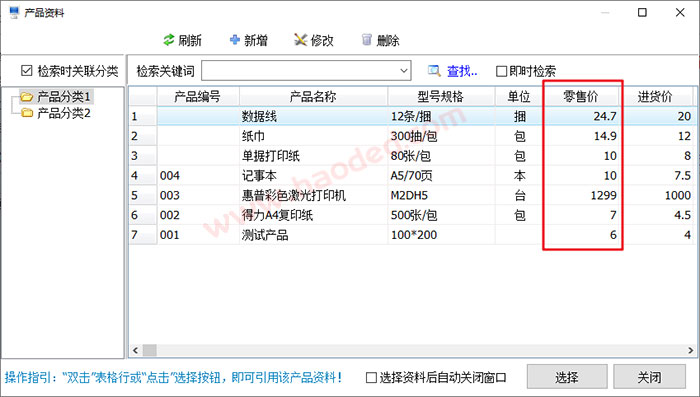Click the horizontal scrollbar thumb
This screenshot has width=700, height=397.
(150, 350)
